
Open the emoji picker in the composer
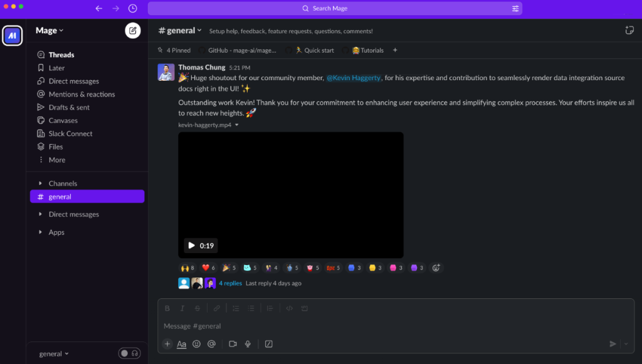(x=196, y=344)
